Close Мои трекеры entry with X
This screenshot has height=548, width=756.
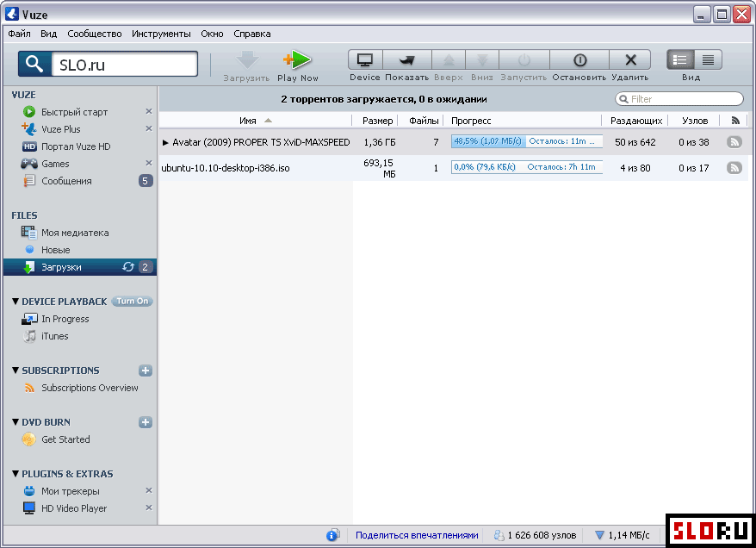(x=149, y=490)
